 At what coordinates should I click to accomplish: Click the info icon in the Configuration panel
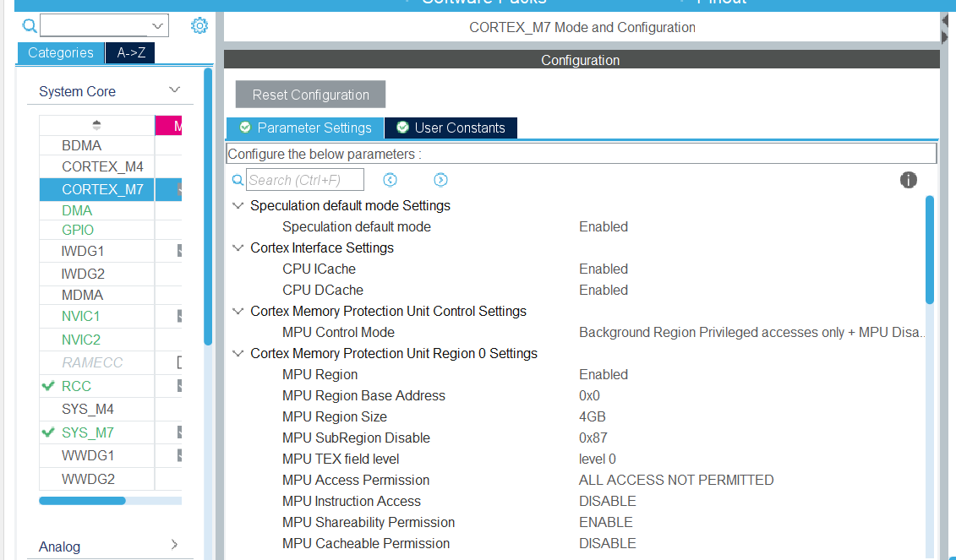pos(908,180)
